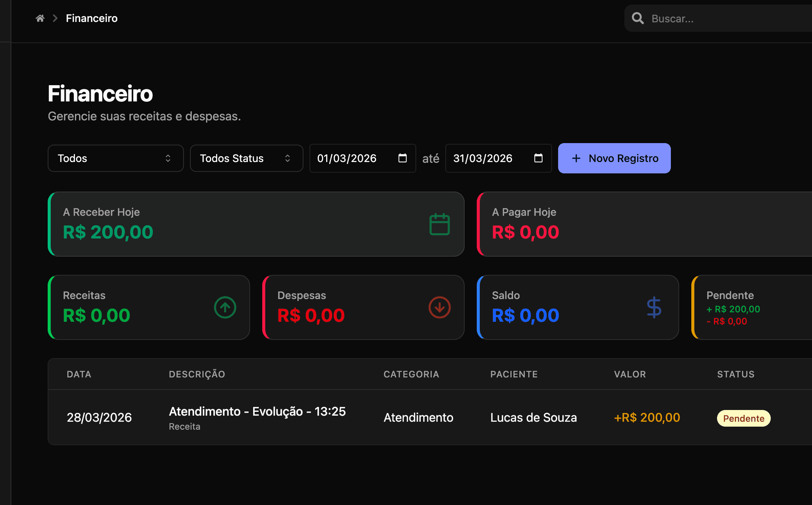Open calendar picker for end date 31/03/2026

(x=538, y=158)
